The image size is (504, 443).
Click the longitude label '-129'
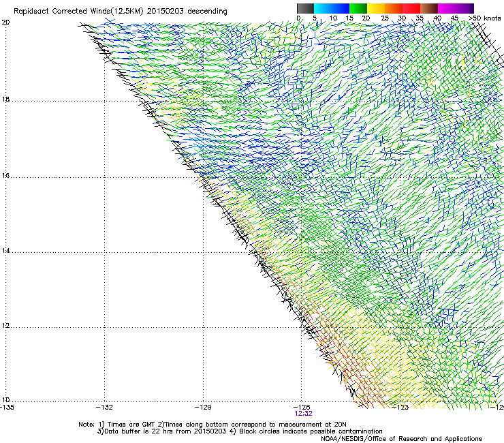pos(203,408)
